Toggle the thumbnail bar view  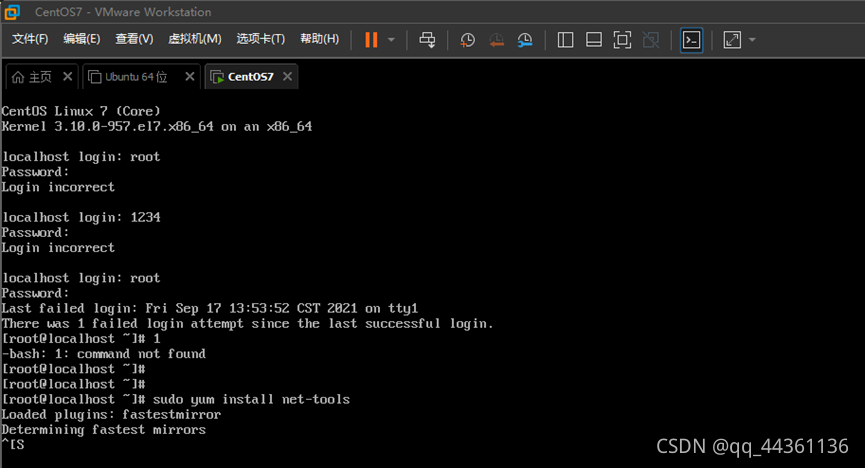tap(594, 40)
